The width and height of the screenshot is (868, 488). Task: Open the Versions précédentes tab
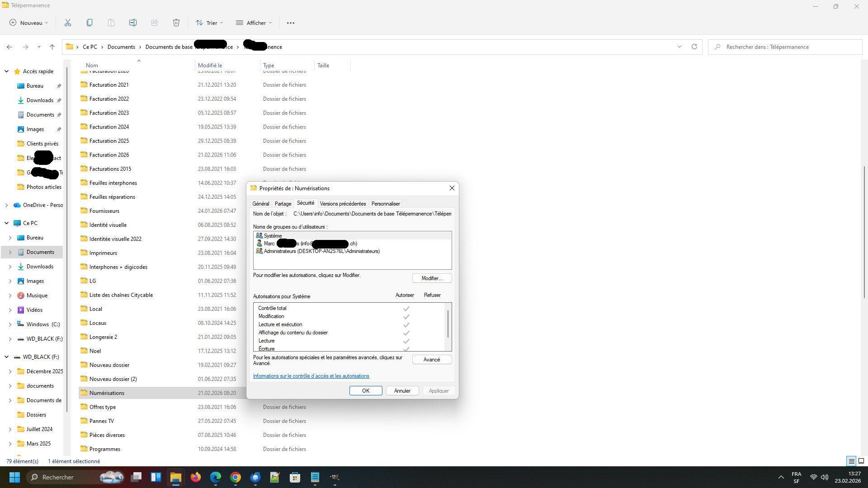point(343,204)
